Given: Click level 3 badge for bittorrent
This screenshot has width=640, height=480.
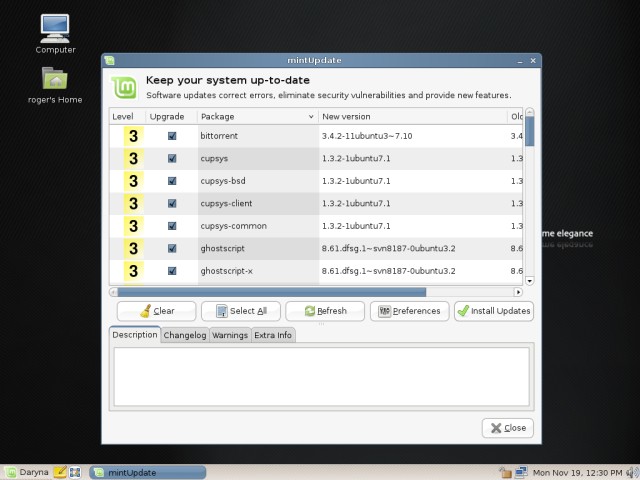Looking at the screenshot, I should [x=133, y=136].
